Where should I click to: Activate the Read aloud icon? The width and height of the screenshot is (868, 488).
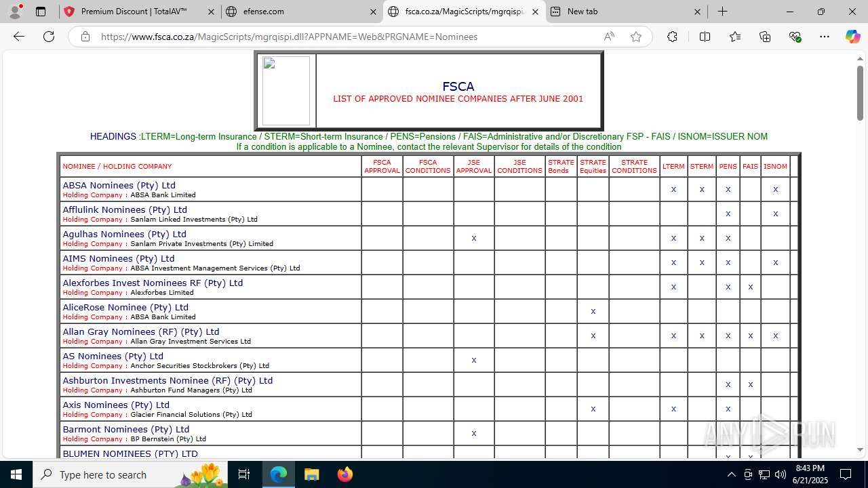coord(609,37)
